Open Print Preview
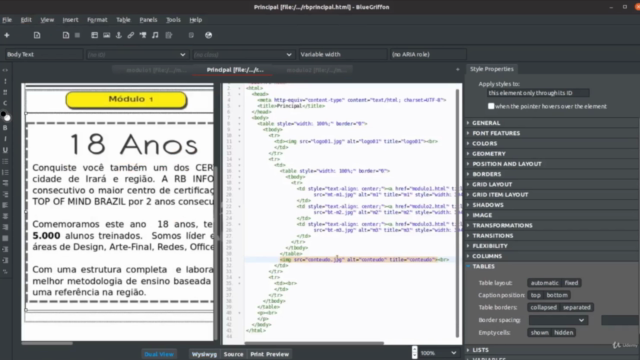 (269, 354)
